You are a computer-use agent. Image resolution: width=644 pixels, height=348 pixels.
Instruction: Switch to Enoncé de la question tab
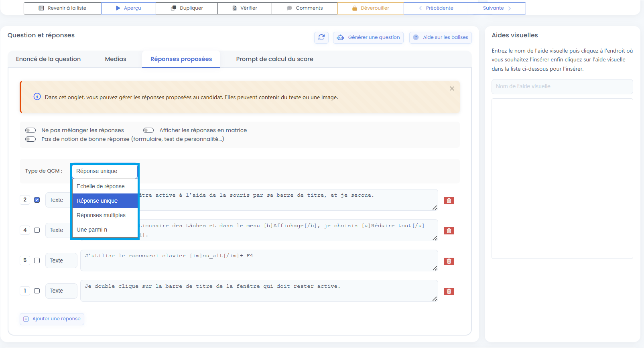coord(48,59)
